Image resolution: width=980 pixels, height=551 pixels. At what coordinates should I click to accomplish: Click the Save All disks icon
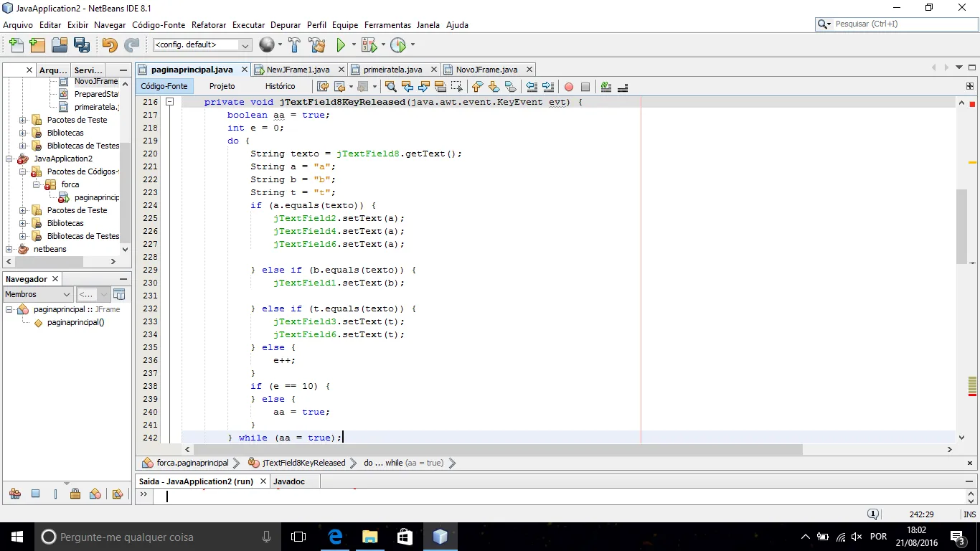pyautogui.click(x=82, y=45)
